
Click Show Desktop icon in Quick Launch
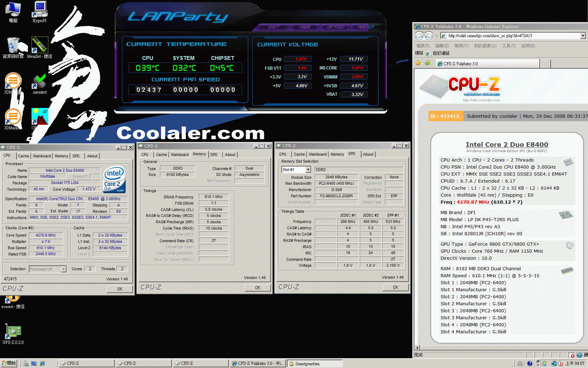(x=34, y=363)
